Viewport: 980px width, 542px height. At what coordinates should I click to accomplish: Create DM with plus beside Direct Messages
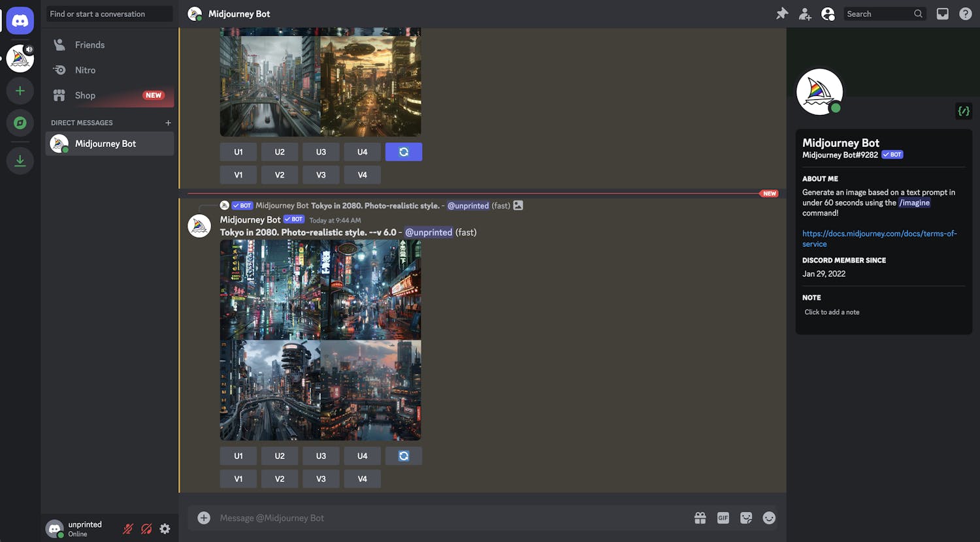168,123
